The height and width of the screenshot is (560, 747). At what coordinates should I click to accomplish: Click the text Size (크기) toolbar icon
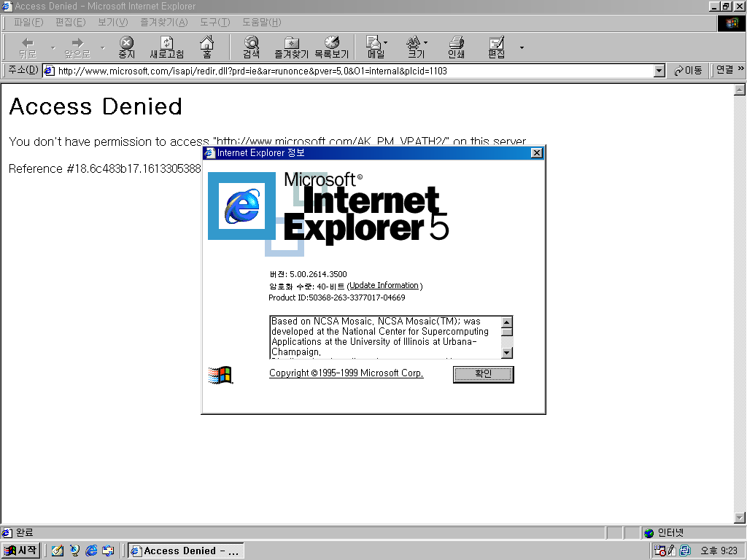(x=415, y=47)
